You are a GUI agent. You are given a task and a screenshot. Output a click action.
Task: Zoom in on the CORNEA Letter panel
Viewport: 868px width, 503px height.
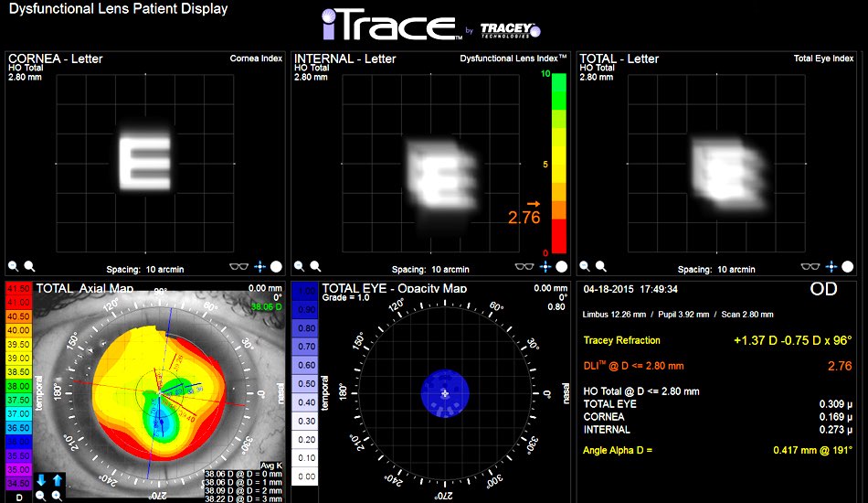(x=29, y=267)
